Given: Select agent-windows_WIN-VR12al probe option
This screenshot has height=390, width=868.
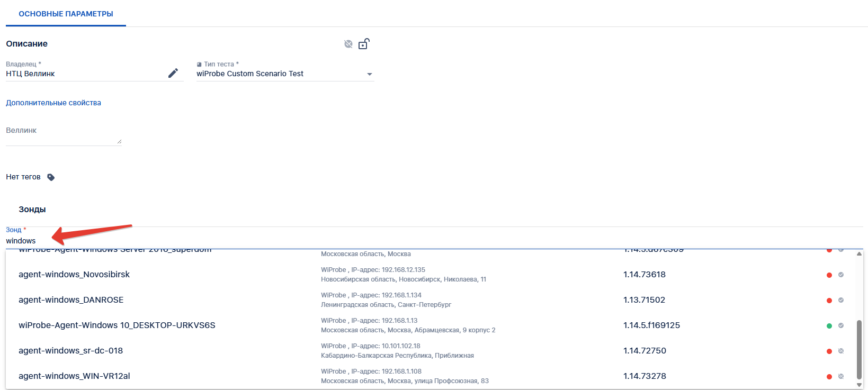Looking at the screenshot, I should pyautogui.click(x=74, y=376).
